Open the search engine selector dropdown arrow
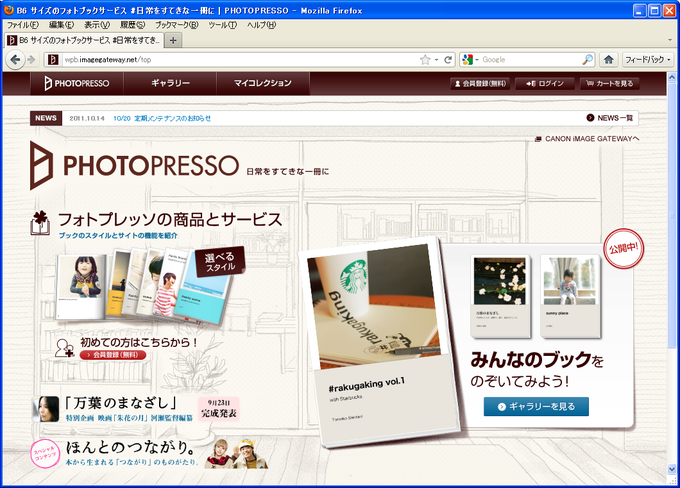 (x=476, y=59)
